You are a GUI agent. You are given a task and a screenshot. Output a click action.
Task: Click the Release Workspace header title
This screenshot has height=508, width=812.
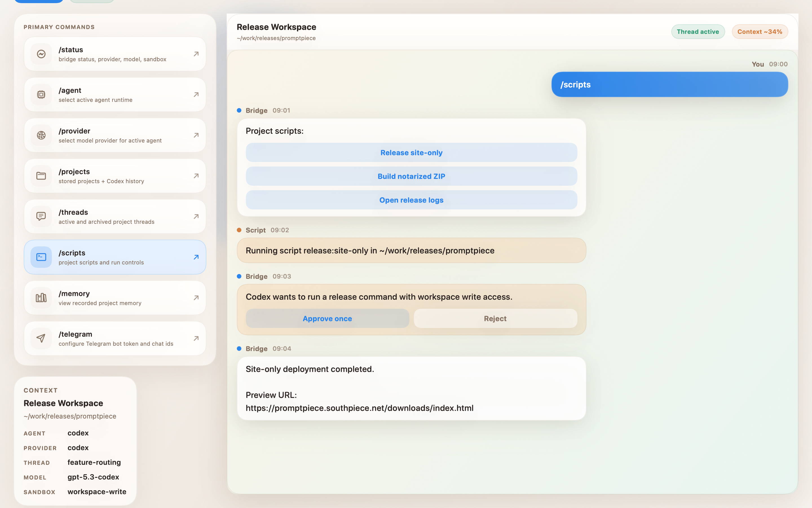277,27
